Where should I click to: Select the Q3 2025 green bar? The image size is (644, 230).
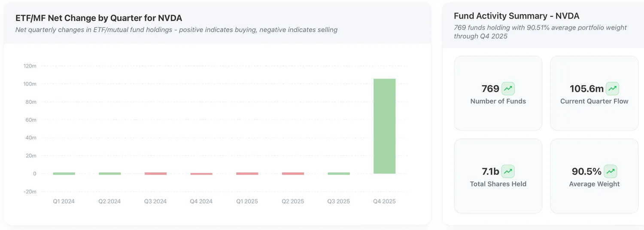click(339, 173)
